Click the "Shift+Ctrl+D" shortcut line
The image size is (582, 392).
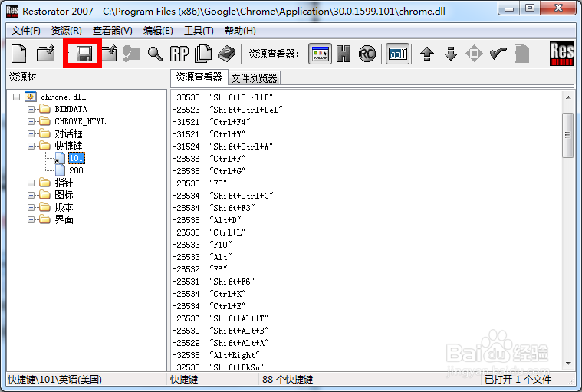(222, 97)
